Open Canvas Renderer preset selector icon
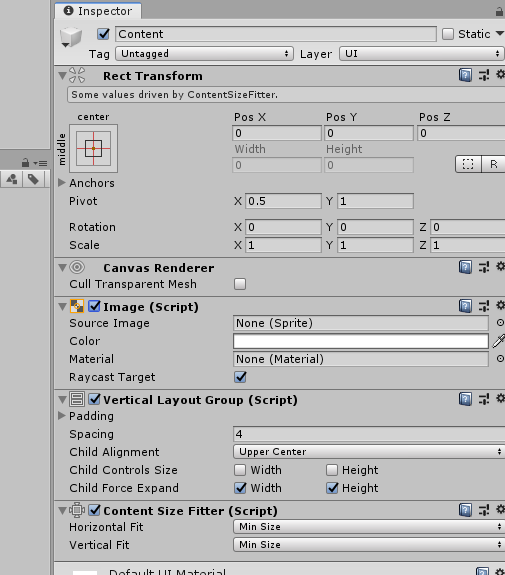Image resolution: width=505 pixels, height=575 pixels. coord(484,267)
